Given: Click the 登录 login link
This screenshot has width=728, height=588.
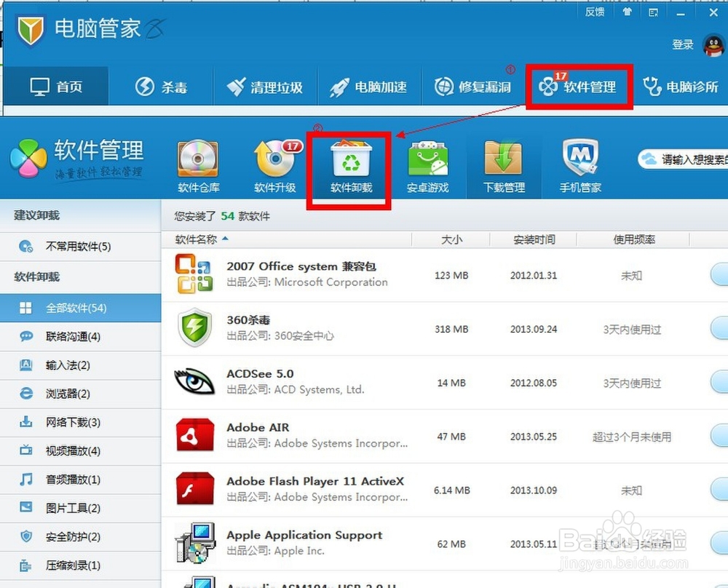Looking at the screenshot, I should coord(683,44).
